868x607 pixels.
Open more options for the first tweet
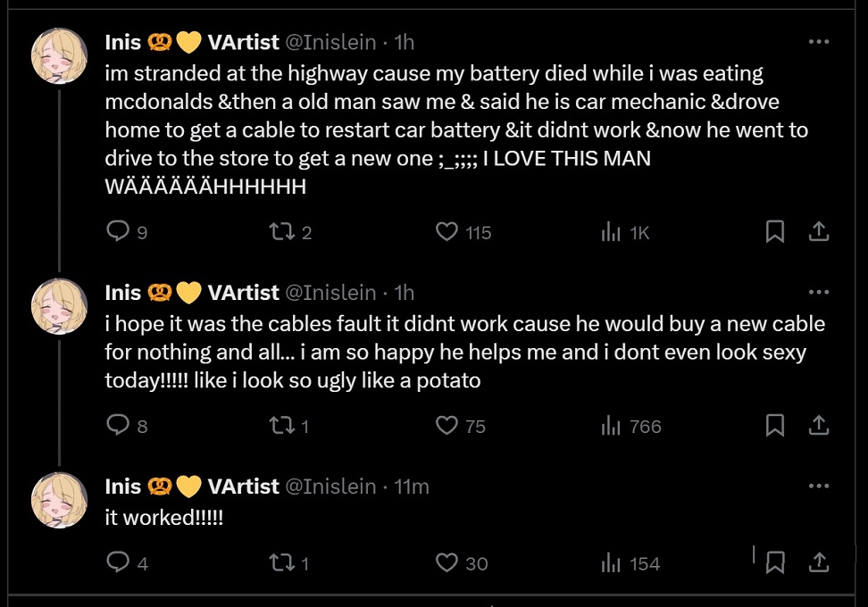coord(818,42)
